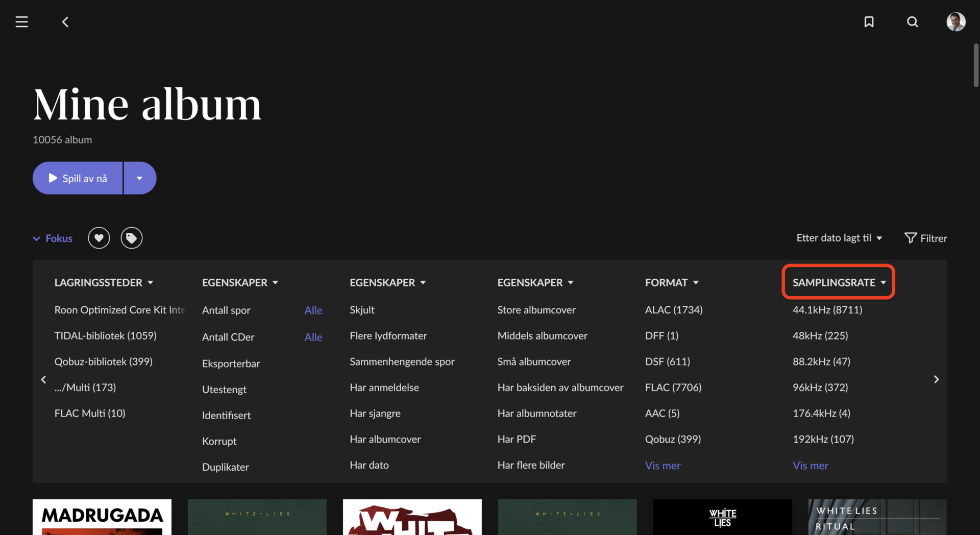Open the hamburger navigation menu

pyautogui.click(x=21, y=22)
